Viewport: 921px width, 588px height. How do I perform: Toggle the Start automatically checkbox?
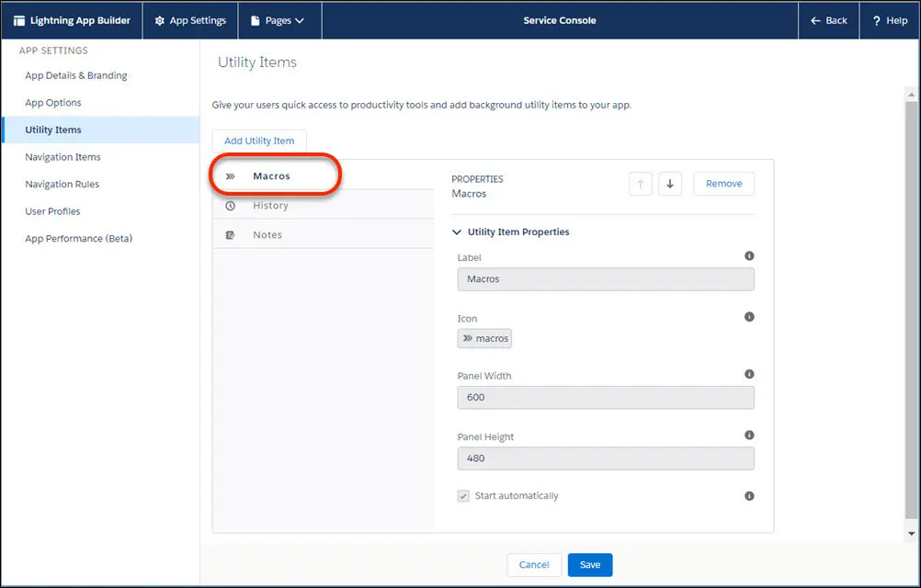[463, 496]
